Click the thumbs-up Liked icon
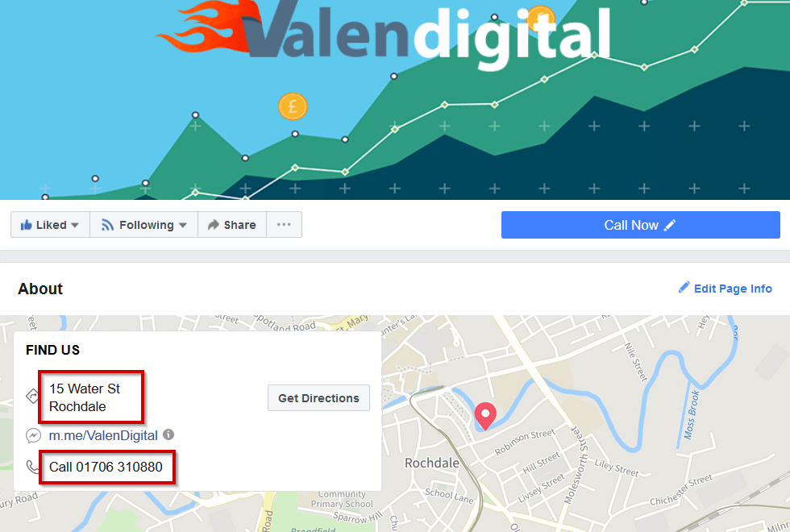Image resolution: width=790 pixels, height=532 pixels. (x=26, y=225)
